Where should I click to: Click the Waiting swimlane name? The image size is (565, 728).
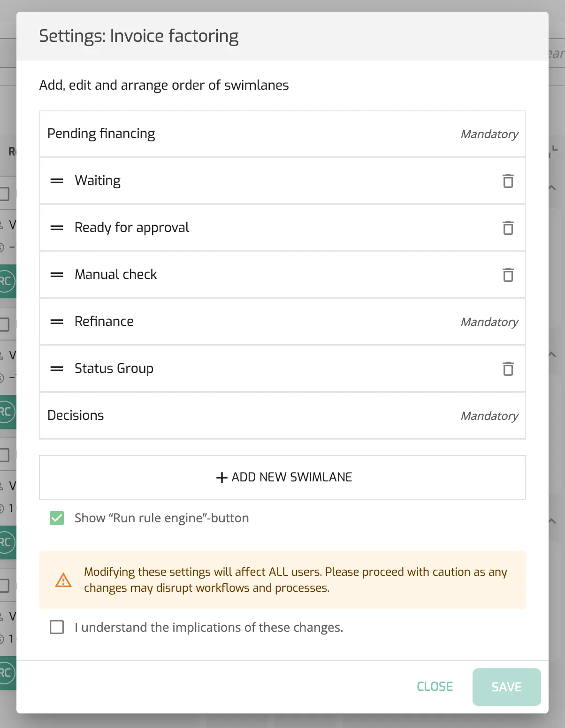tap(98, 181)
